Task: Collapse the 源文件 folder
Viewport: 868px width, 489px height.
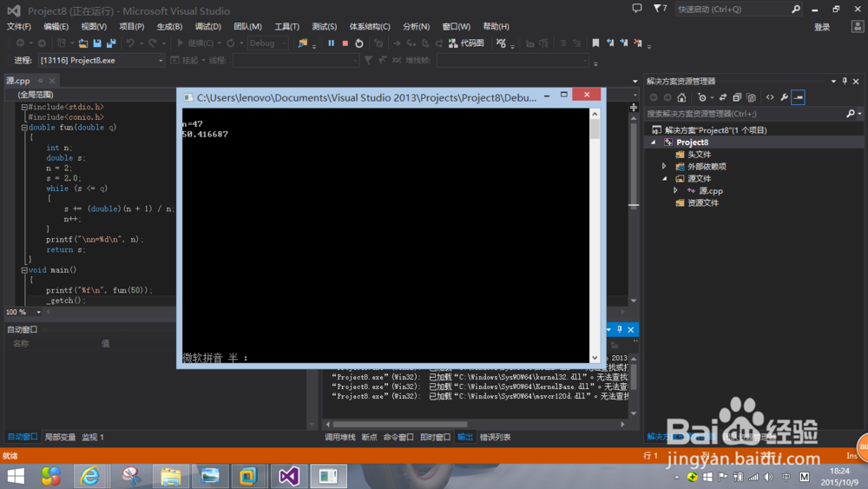Action: (x=664, y=178)
